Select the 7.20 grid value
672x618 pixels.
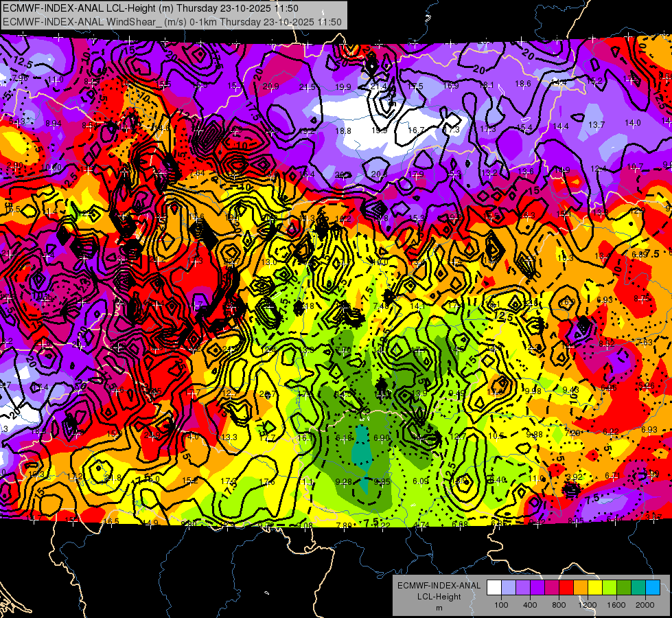572,433
